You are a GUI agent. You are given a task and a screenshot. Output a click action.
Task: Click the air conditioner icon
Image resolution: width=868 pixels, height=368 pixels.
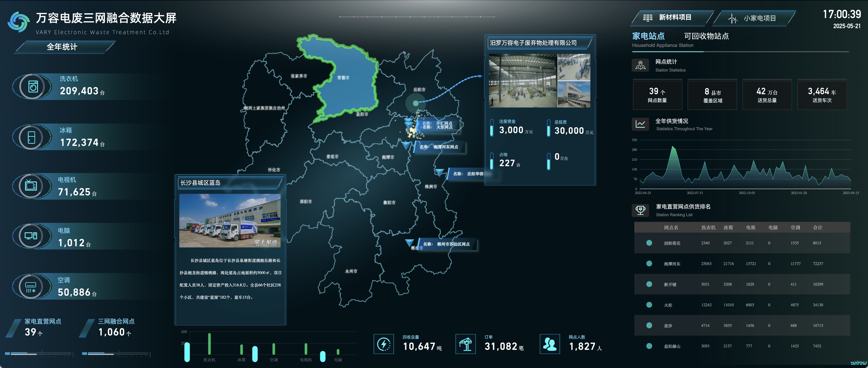[x=31, y=287]
